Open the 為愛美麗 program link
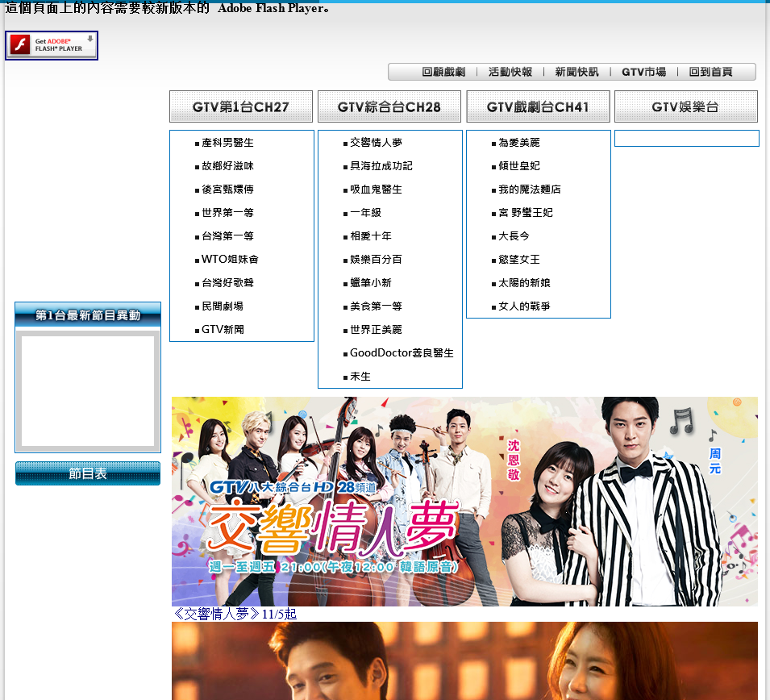This screenshot has height=700, width=770. 519,143
